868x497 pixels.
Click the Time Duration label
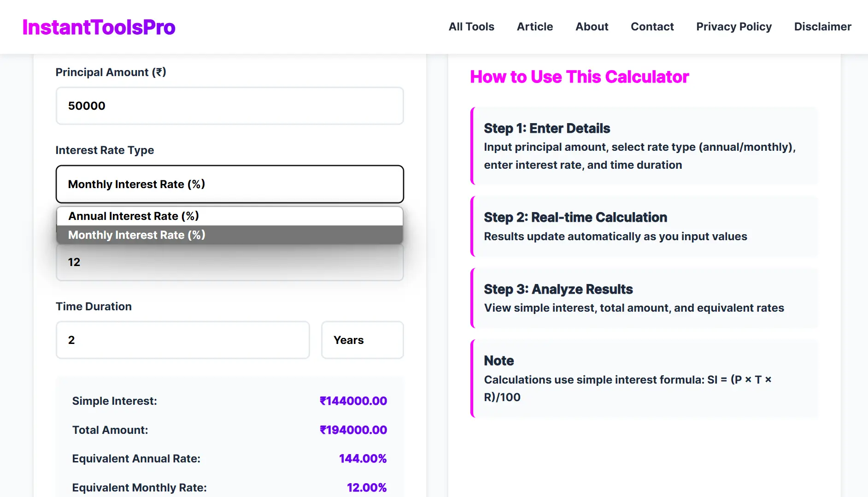(x=94, y=307)
